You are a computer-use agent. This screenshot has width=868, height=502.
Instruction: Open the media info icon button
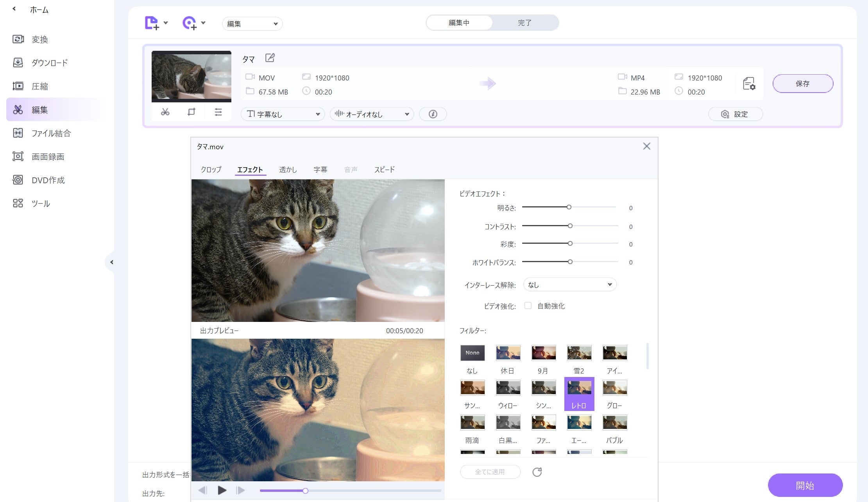pyautogui.click(x=433, y=114)
